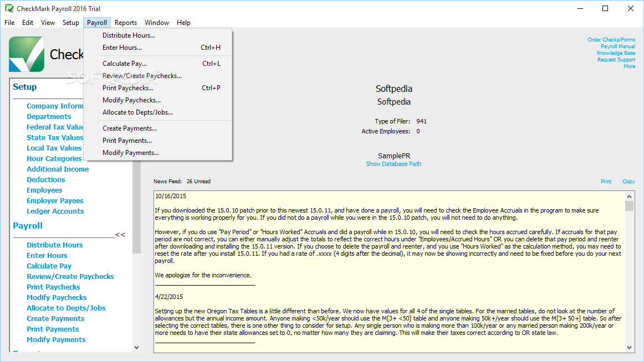Choose Modify Paychecks... menu entry
Screen dimensions: 644x362
tap(158, 100)
